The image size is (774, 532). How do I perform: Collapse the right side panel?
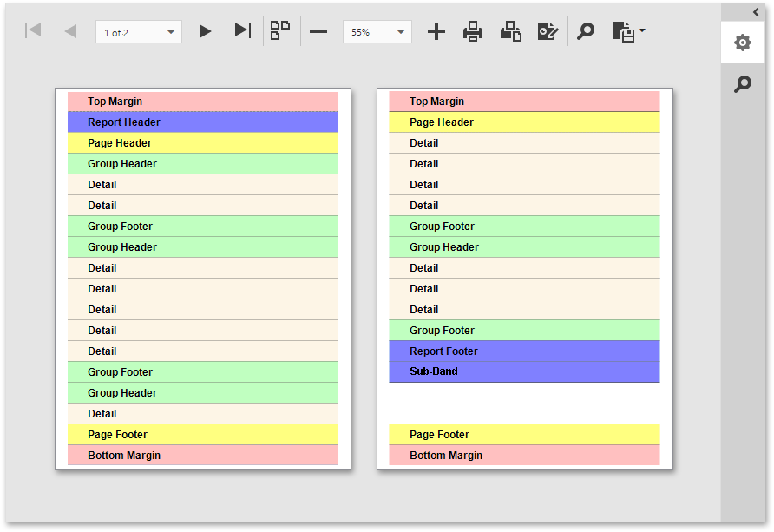(x=756, y=11)
